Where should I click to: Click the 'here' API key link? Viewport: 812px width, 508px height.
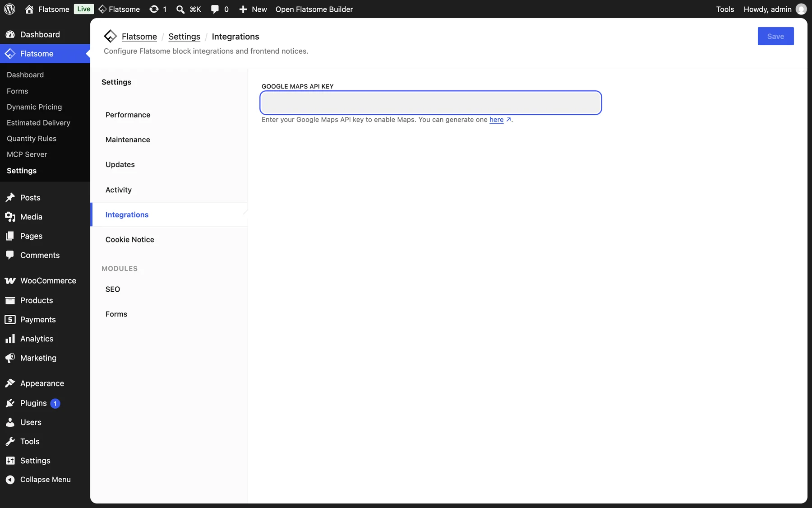click(496, 120)
